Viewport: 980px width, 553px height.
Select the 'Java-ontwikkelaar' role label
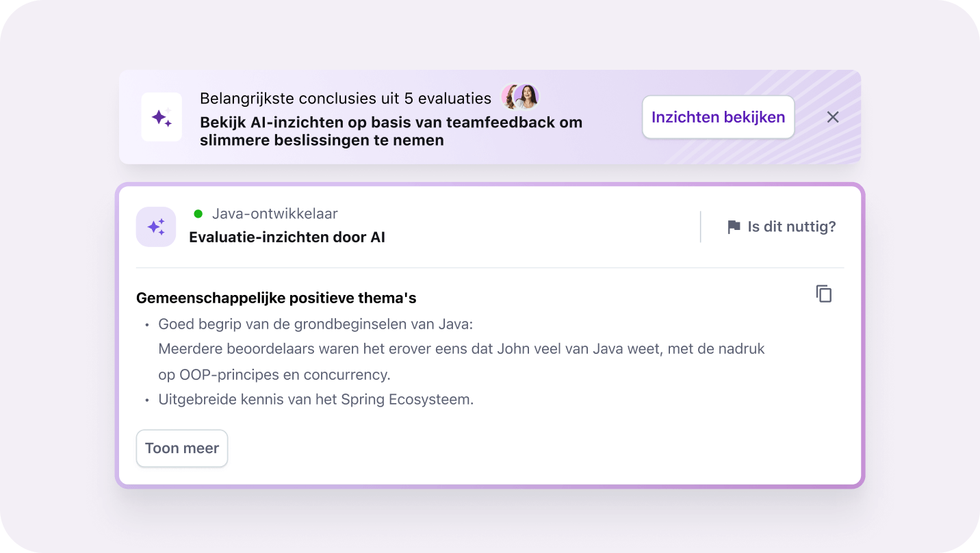tap(276, 213)
